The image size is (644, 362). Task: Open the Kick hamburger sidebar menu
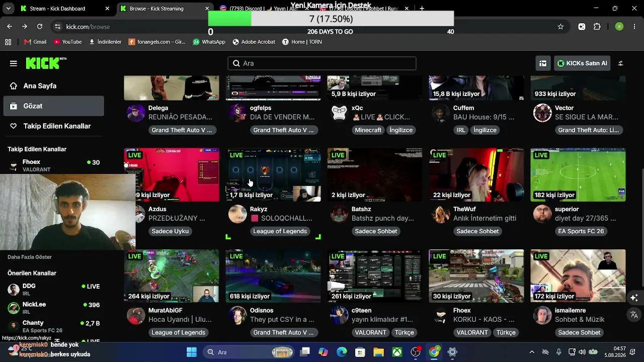14,63
